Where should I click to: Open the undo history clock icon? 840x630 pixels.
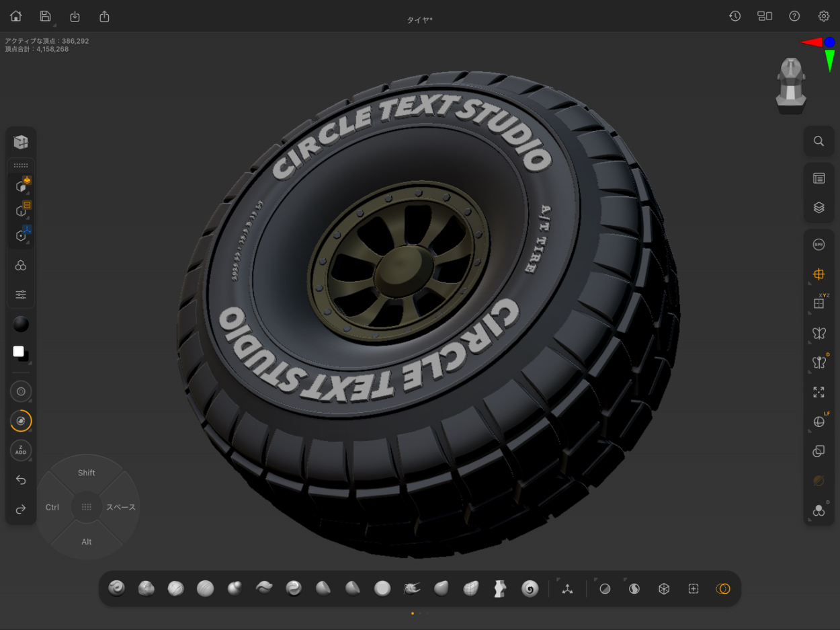tap(734, 16)
